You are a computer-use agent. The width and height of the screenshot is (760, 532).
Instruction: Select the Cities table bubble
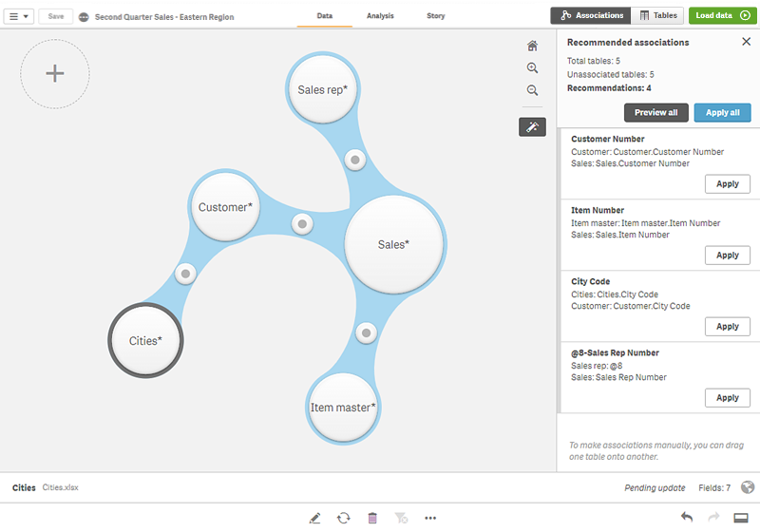tap(145, 341)
